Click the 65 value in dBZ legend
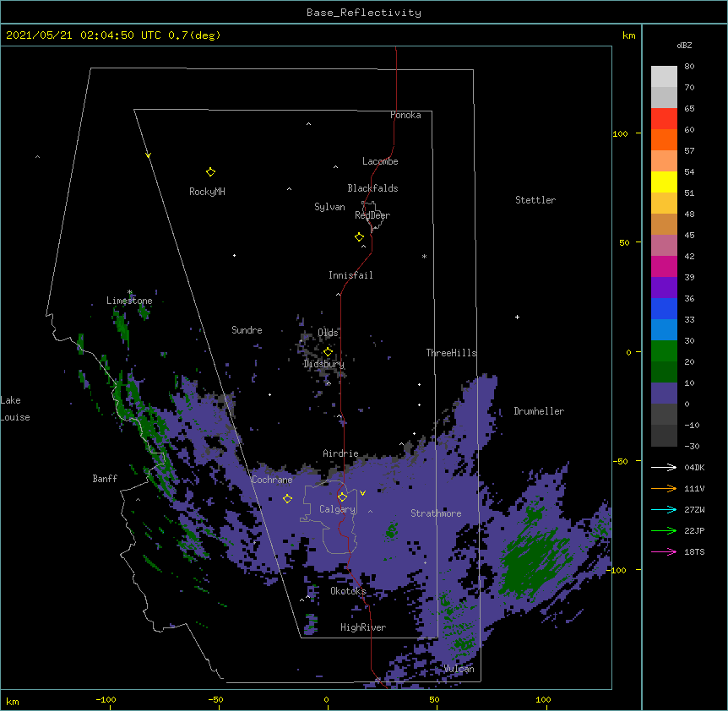 pyautogui.click(x=689, y=108)
